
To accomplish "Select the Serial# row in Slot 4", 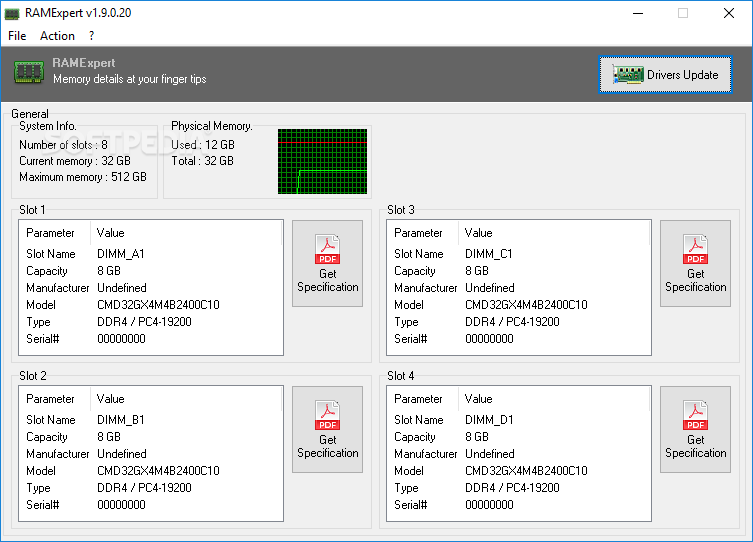I will click(518, 505).
